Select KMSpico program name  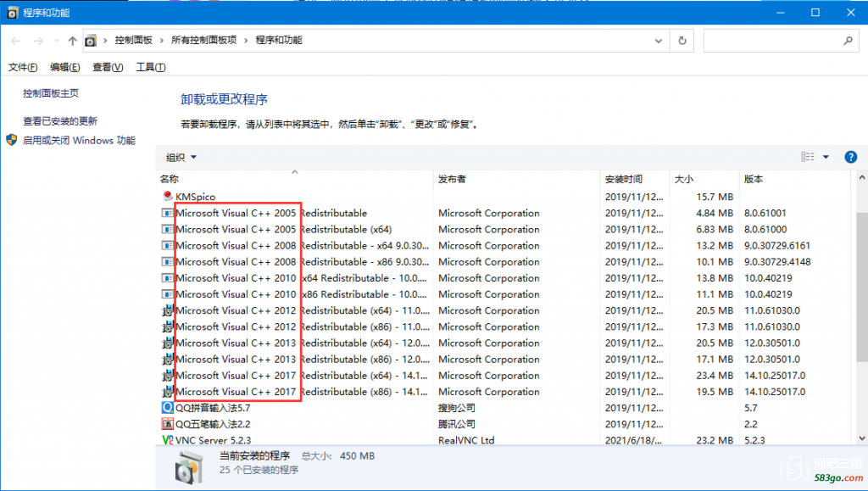pyautogui.click(x=196, y=197)
